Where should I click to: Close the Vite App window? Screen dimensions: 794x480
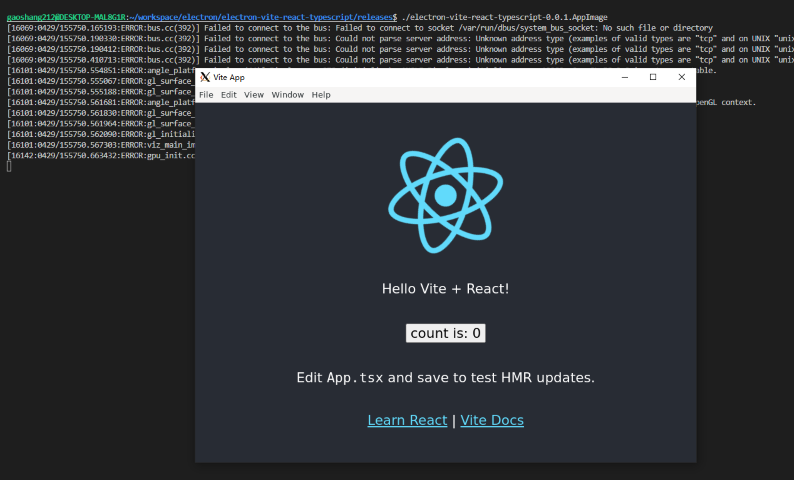tap(682, 77)
